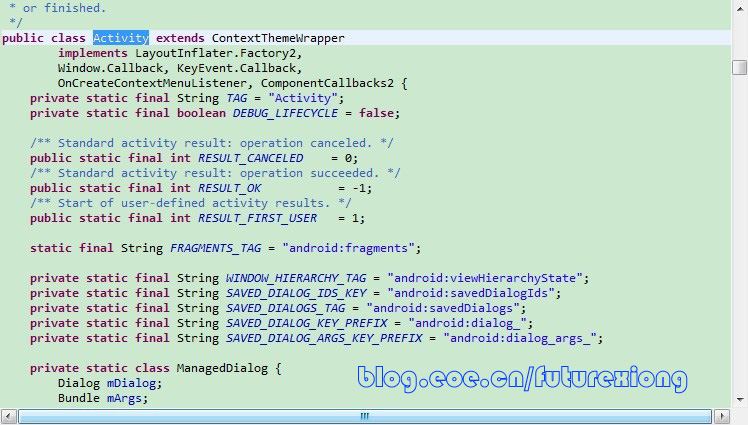
Task: Click the "android:dialog_" string
Action: tap(468, 323)
